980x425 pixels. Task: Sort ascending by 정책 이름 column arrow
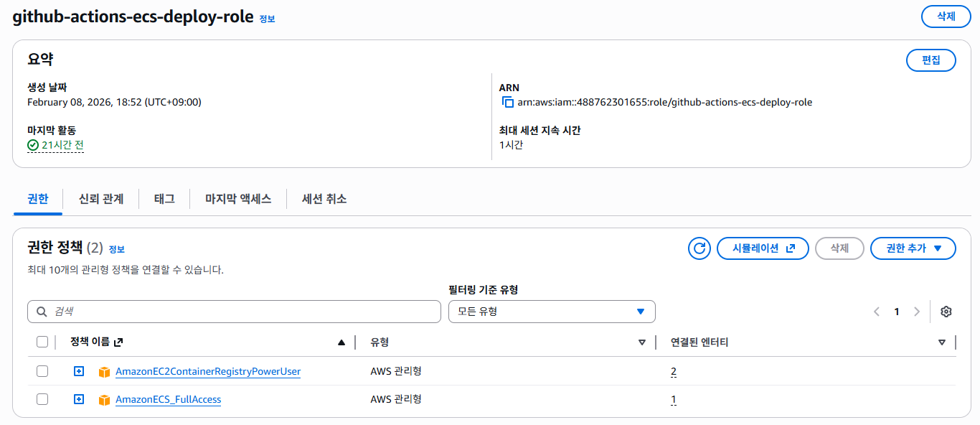pos(341,342)
